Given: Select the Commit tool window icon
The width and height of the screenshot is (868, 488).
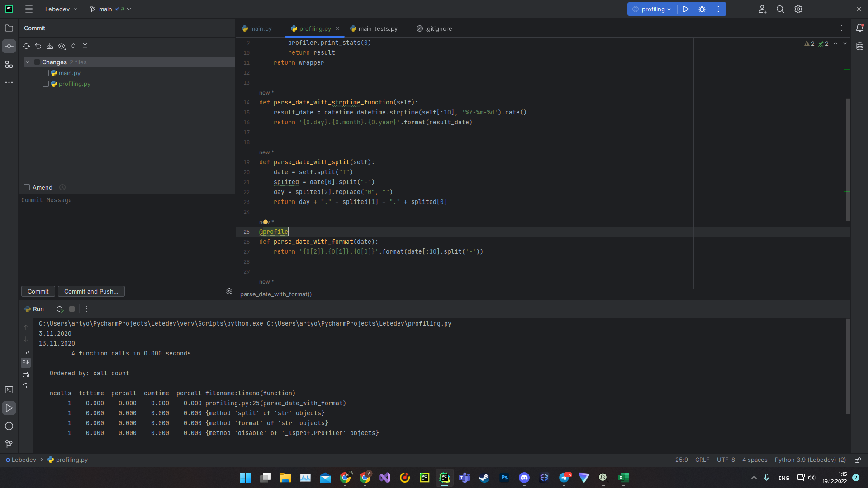Looking at the screenshot, I should tap(9, 46).
